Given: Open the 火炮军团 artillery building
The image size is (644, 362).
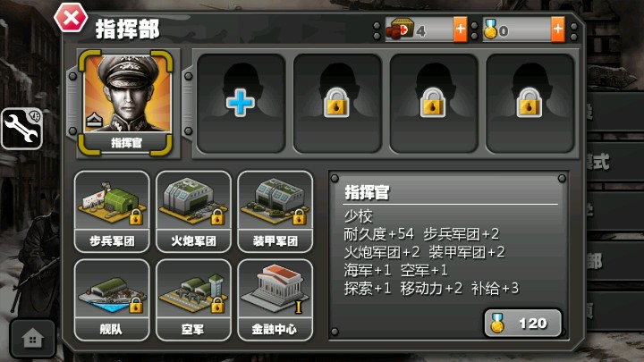Looking at the screenshot, I should click(x=193, y=211).
